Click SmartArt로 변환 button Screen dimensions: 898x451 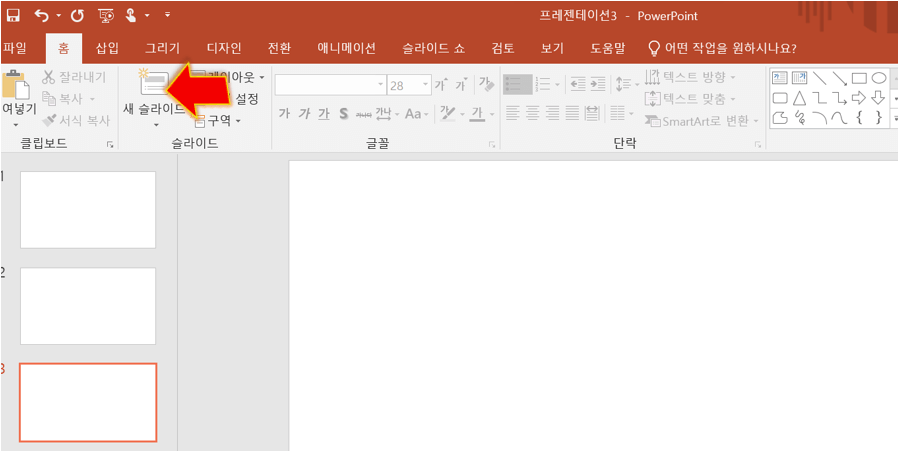tap(702, 121)
